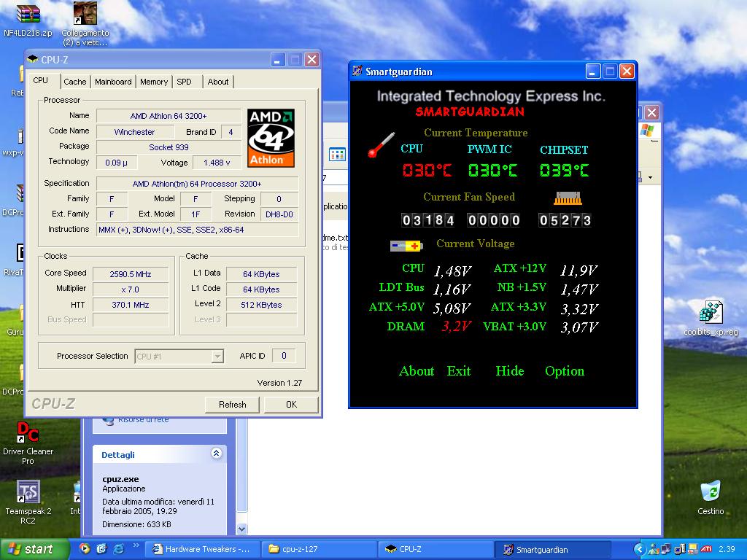Click the fan speed counter 03184
This screenshot has height=560, width=747.
(427, 220)
